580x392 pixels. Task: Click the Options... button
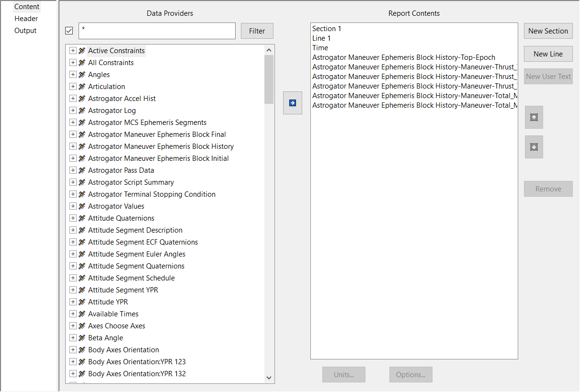411,374
